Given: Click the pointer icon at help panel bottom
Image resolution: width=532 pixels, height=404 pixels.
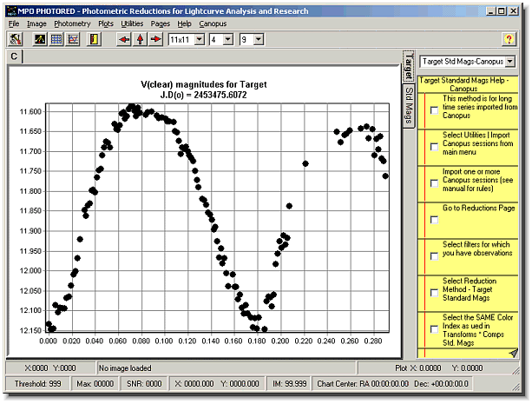Looking at the screenshot, I should tap(513, 353).
